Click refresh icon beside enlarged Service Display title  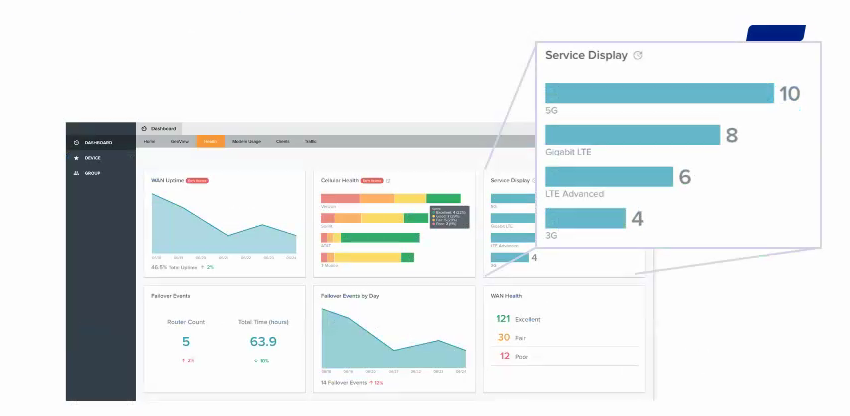[x=638, y=56]
